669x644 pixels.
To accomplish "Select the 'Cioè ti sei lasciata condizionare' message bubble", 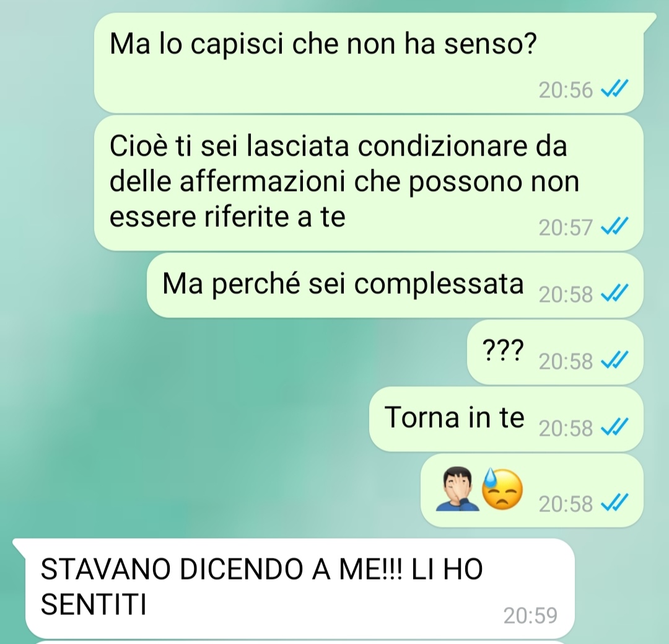I will pyautogui.click(x=369, y=183).
